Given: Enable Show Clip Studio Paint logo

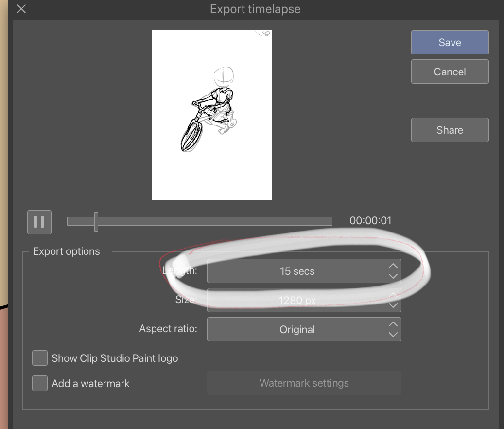Looking at the screenshot, I should [x=40, y=358].
